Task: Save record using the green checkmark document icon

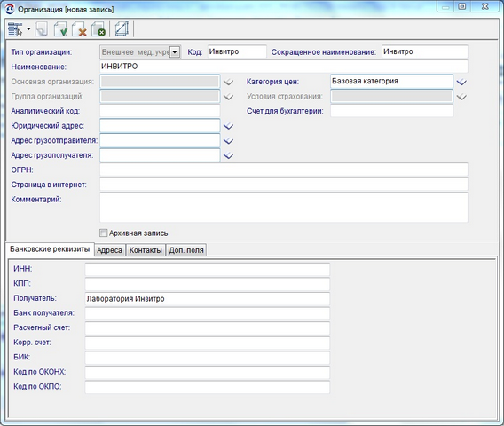Action: pyautogui.click(x=60, y=29)
